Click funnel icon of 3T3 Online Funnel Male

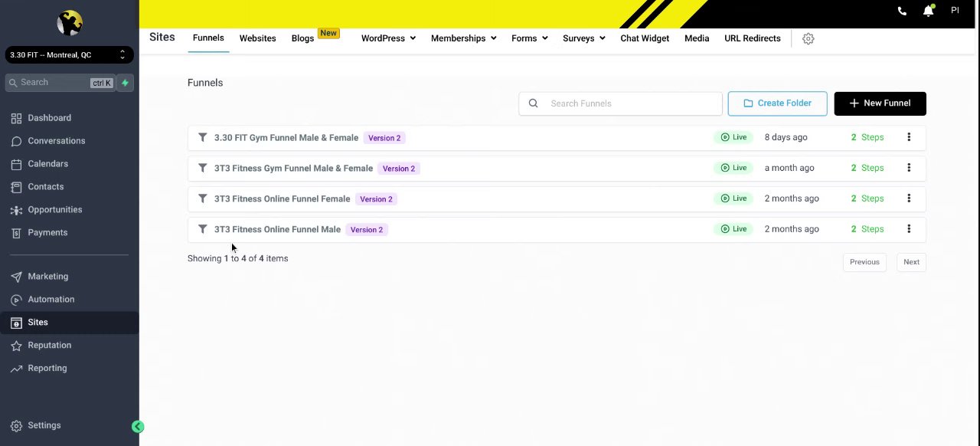(x=202, y=229)
